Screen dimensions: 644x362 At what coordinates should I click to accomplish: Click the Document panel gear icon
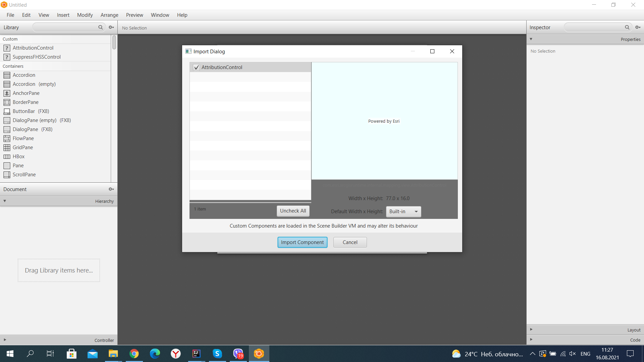(111, 189)
